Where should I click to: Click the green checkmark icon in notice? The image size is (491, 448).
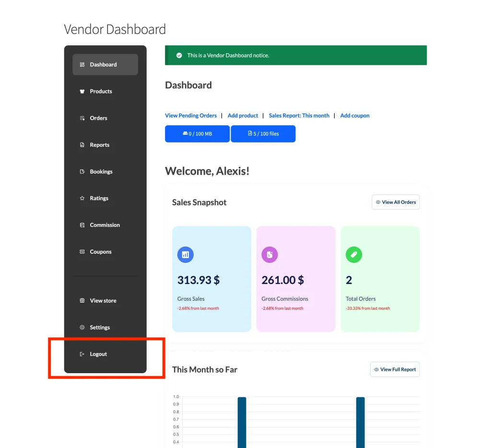tap(179, 56)
